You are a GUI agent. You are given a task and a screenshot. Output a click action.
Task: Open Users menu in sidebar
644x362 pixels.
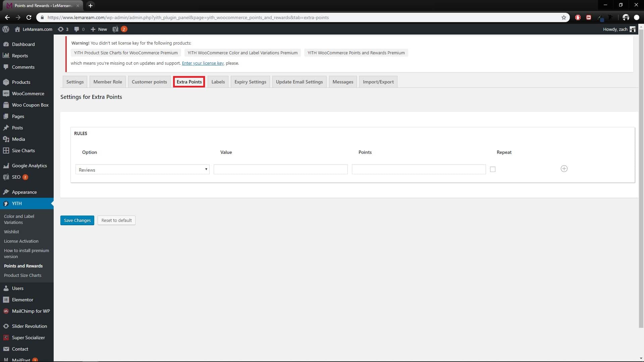pyautogui.click(x=27, y=288)
